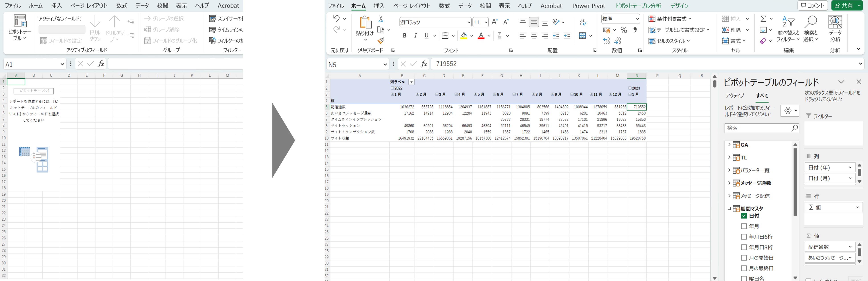Open the 日付 (年) column field dropdown
The image size is (868, 281).
pos(850,167)
